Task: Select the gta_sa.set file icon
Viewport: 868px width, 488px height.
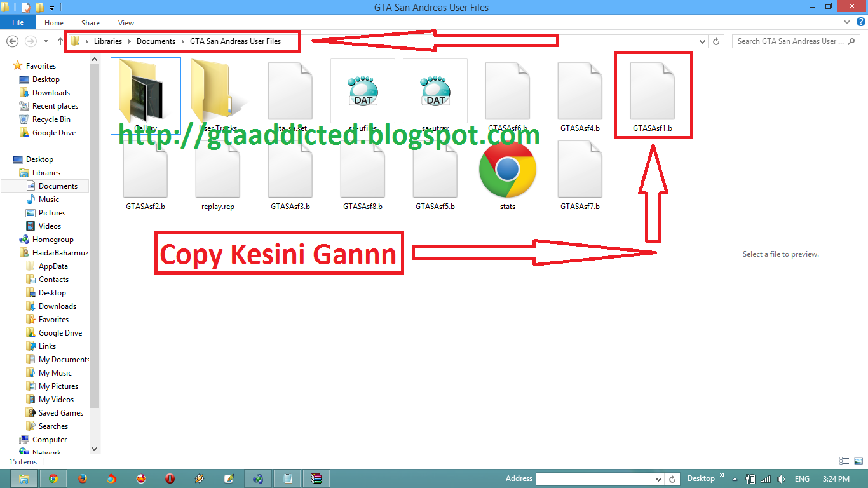Action: (x=290, y=90)
